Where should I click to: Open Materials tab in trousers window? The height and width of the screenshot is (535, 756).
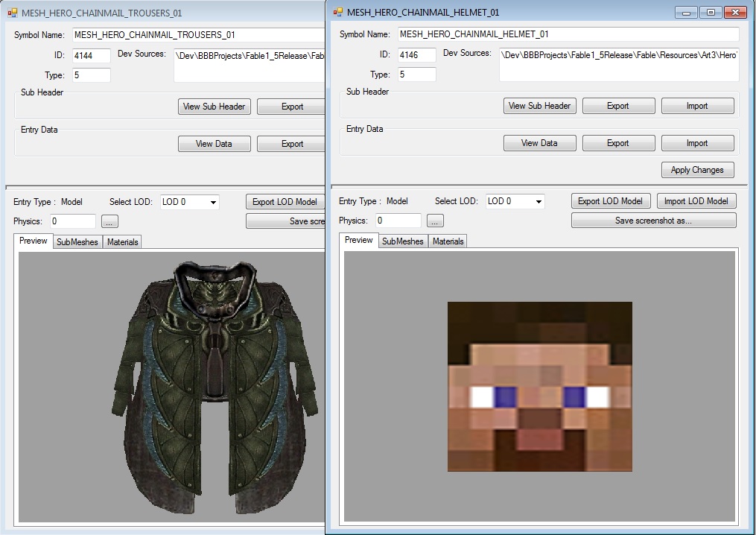pyautogui.click(x=122, y=242)
